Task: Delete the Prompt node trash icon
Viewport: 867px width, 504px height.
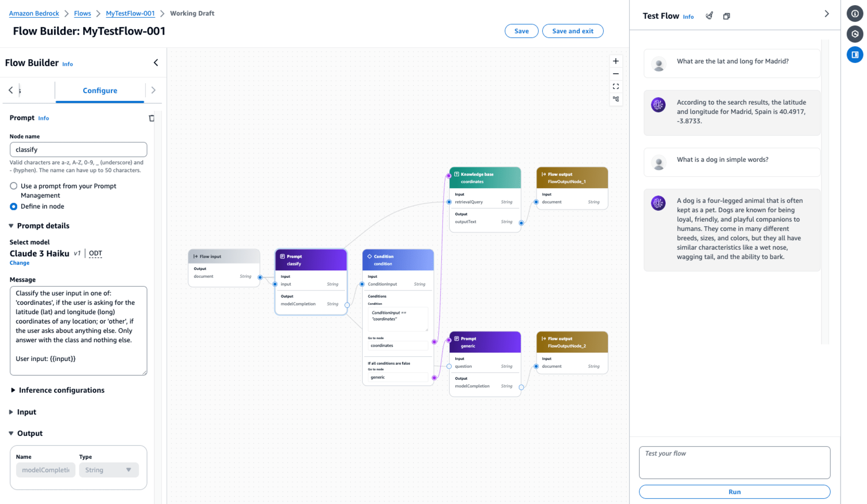Action: tap(151, 118)
